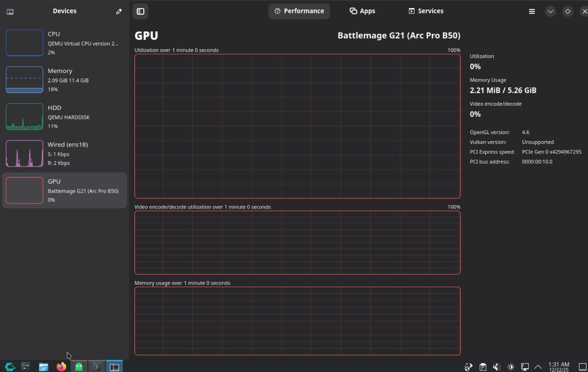Open the hamburger main menu
The height and width of the screenshot is (372, 588).
pos(532,11)
